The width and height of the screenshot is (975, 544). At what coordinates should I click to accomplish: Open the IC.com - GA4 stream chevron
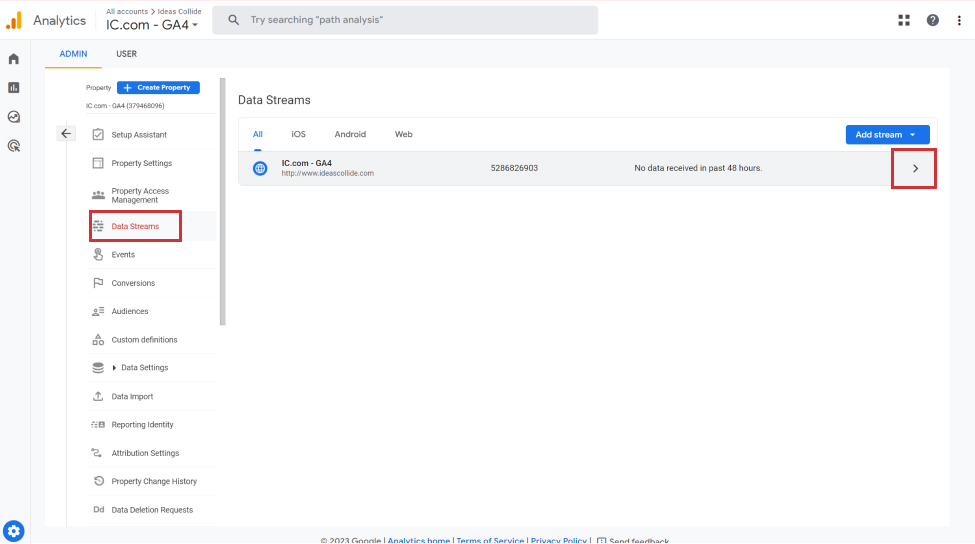tap(915, 168)
